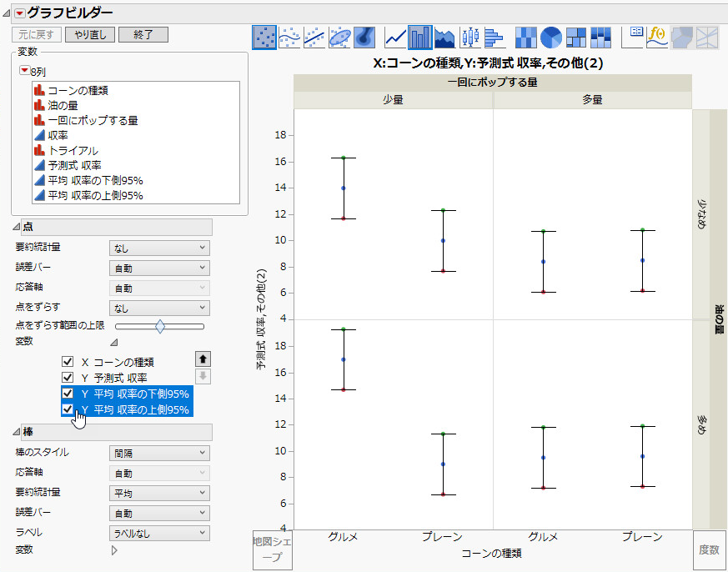728x572 pixels.
Task: Click the Y-axis title 予測式 収率,その他(2)
Action: point(263,319)
